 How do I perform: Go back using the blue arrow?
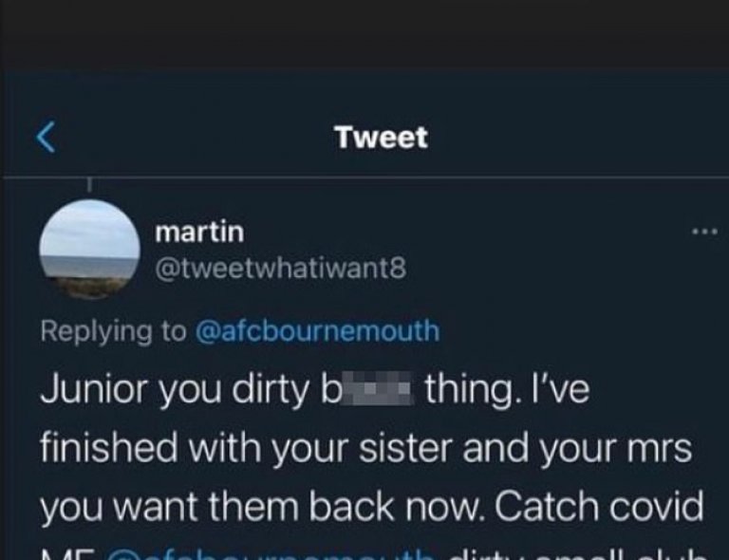(46, 137)
